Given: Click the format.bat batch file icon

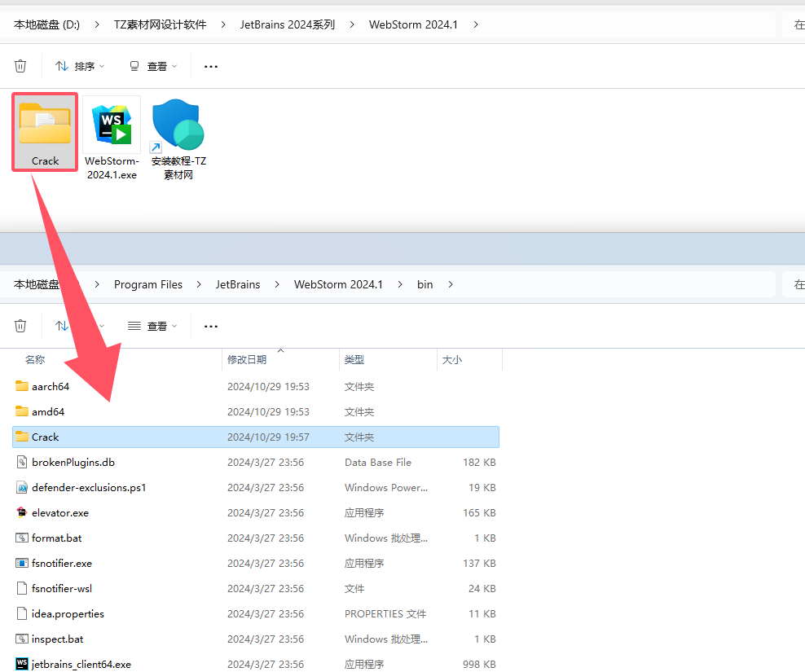Looking at the screenshot, I should (21, 538).
